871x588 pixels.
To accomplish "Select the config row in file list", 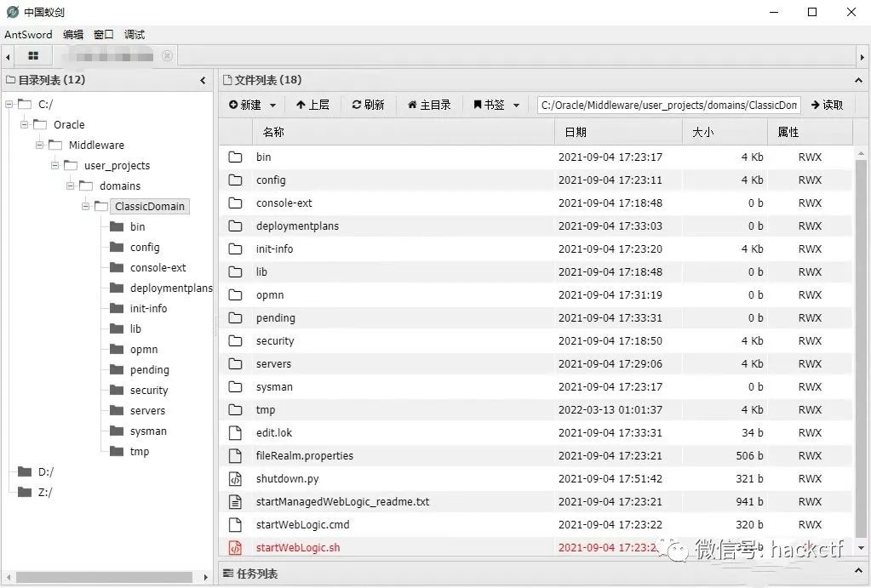I will tap(536, 180).
